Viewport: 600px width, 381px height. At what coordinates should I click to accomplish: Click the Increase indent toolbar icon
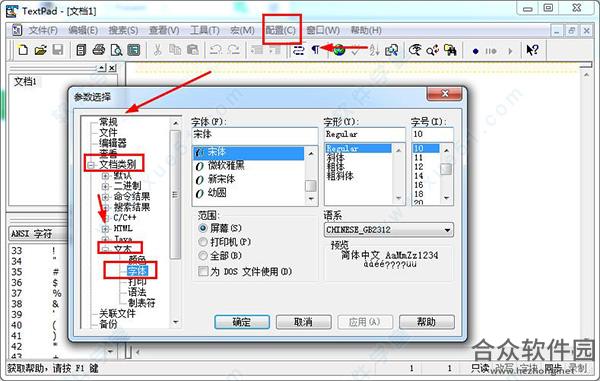pyautogui.click(x=275, y=50)
